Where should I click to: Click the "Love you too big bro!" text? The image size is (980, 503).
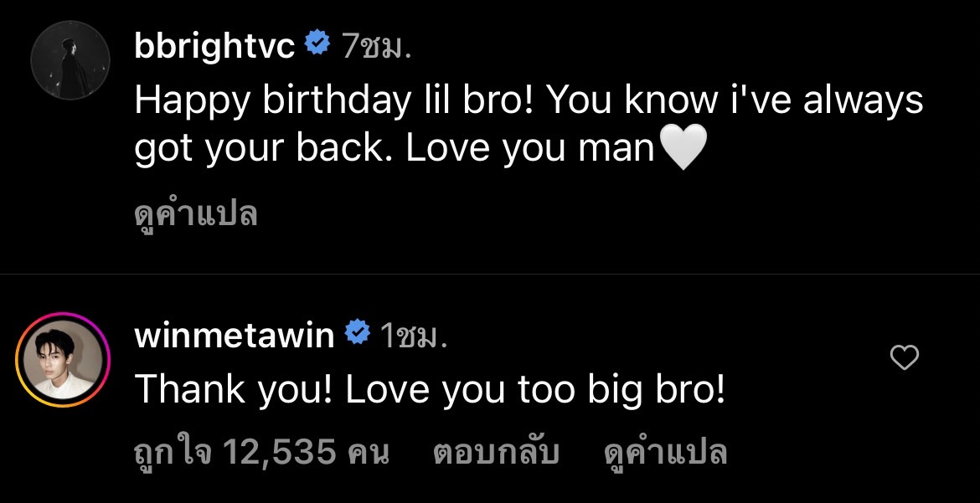click(535, 389)
